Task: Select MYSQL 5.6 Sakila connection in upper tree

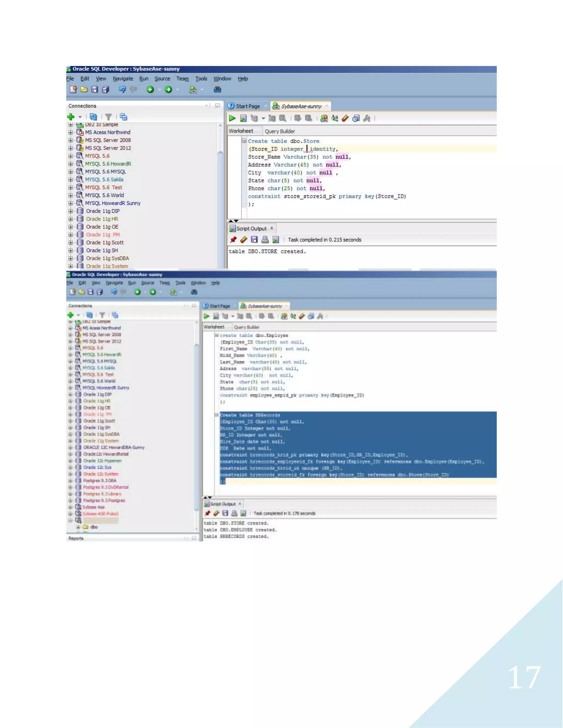Action: pos(104,179)
